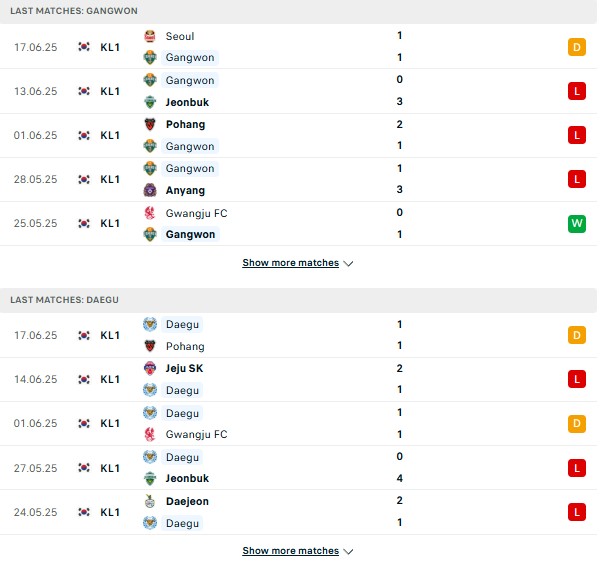The width and height of the screenshot is (600, 573).
Task: Click the Korean flag on 17.06.25 Seoul match
Action: (x=84, y=47)
